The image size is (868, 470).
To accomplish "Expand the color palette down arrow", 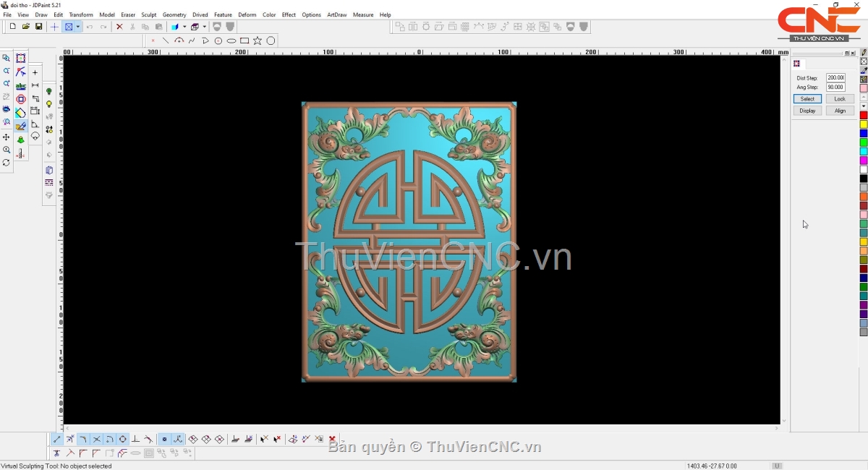I will (864, 106).
